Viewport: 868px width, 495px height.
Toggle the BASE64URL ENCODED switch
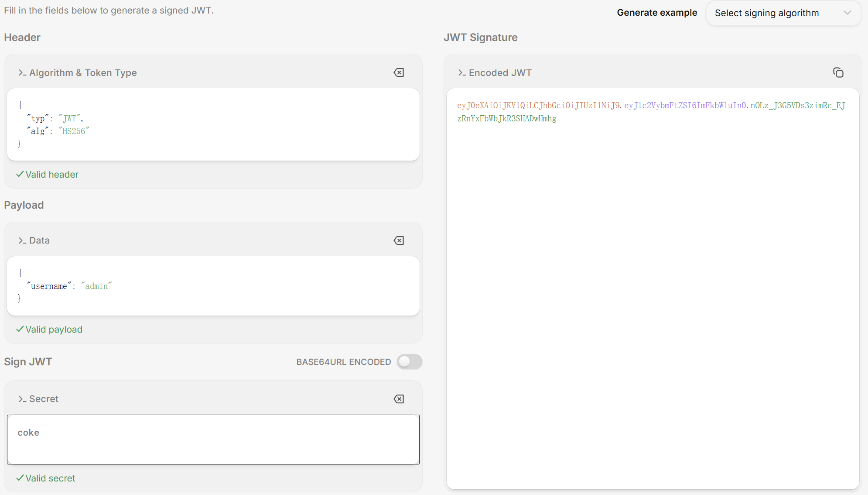[409, 362]
